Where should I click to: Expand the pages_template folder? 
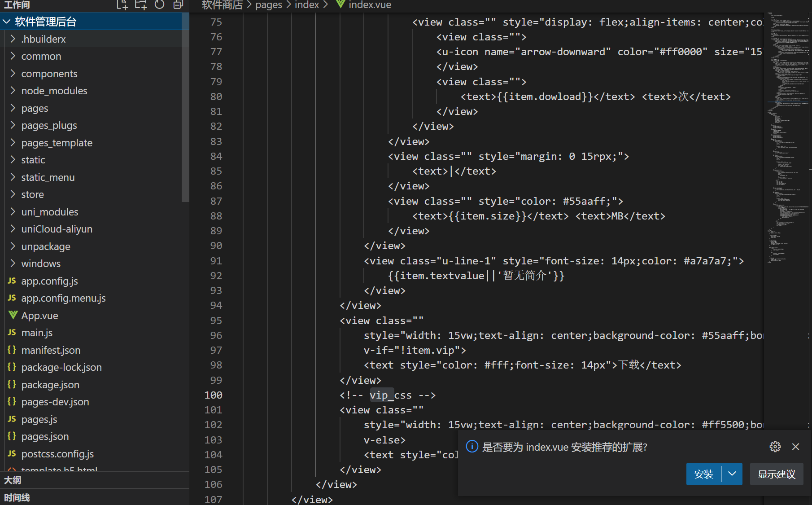(x=13, y=143)
